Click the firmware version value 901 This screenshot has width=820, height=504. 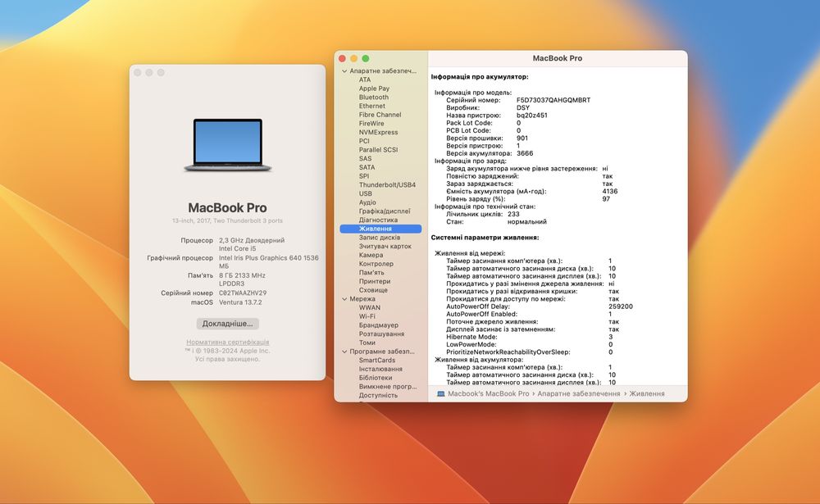(522, 138)
